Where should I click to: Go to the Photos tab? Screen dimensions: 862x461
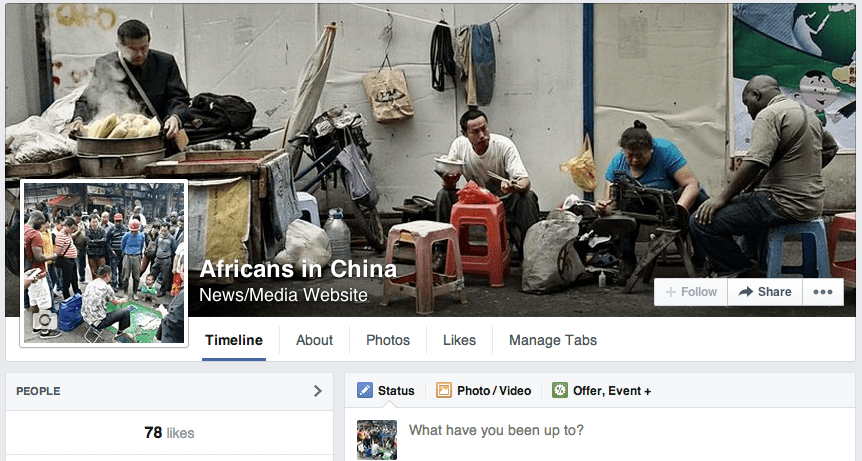[388, 340]
